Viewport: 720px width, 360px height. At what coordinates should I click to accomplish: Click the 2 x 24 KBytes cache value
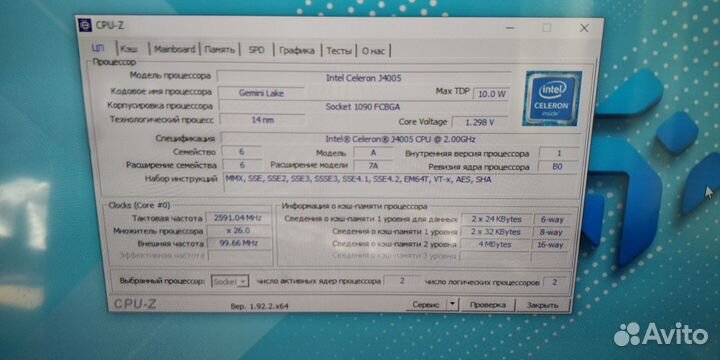[496, 219]
